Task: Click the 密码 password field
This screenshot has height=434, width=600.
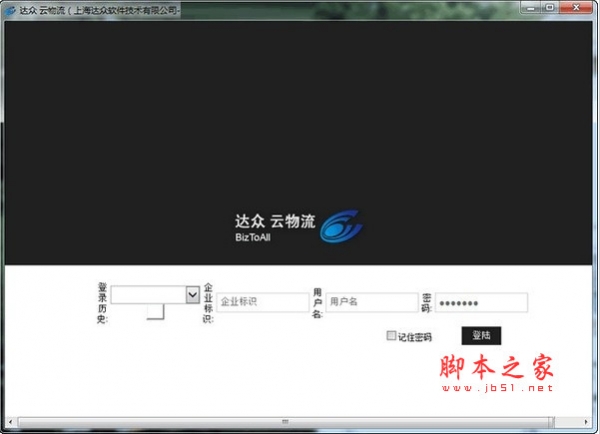Action: [481, 302]
